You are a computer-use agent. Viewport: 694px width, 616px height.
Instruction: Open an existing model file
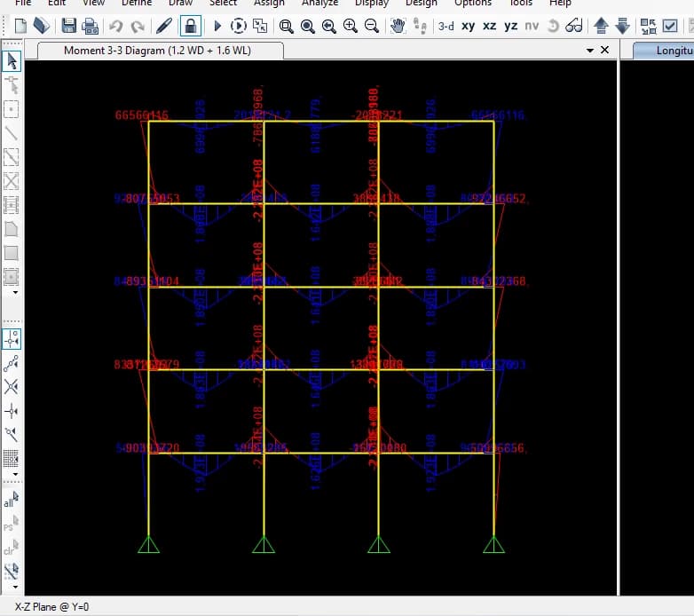coord(41,26)
